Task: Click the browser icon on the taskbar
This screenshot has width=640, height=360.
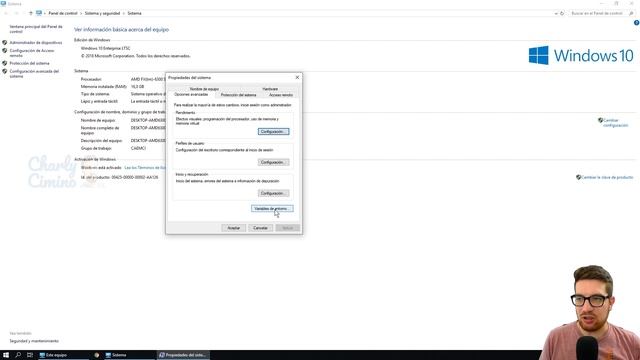Action: pyautogui.click(x=97, y=355)
